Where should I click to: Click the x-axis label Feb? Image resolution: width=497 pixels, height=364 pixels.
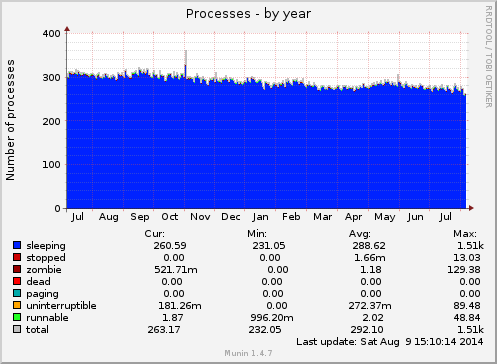tap(291, 217)
